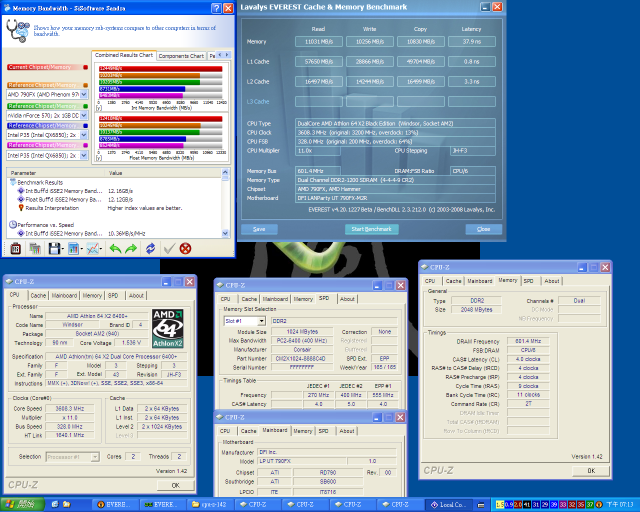Click Close in the EVEREST benchmark window
Image resolution: width=640 pixels, height=512 pixels.
[484, 229]
